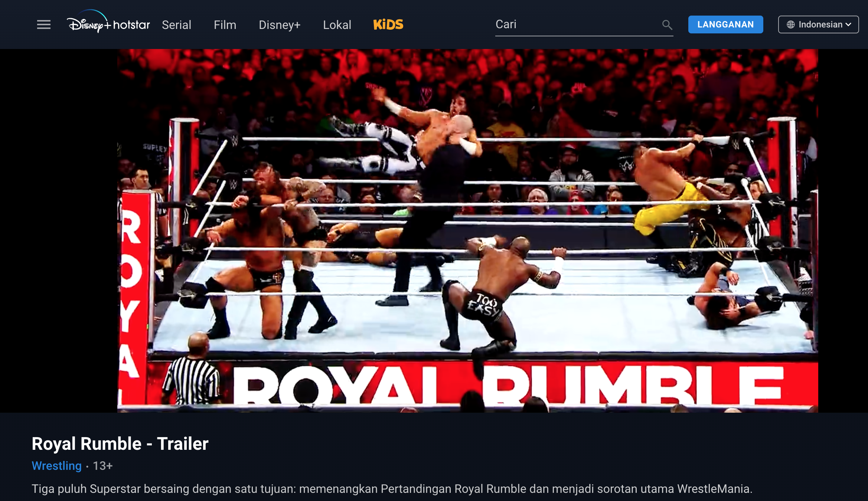Open the Film menu item

pyautogui.click(x=225, y=25)
